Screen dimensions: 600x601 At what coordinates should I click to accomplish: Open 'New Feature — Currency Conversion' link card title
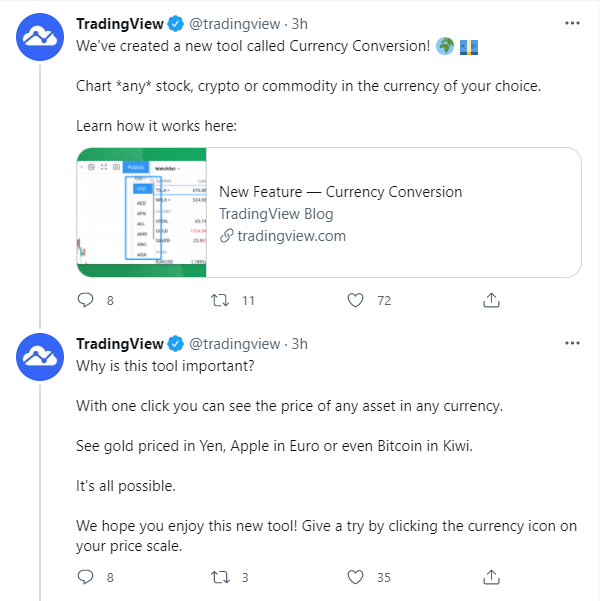tap(340, 191)
